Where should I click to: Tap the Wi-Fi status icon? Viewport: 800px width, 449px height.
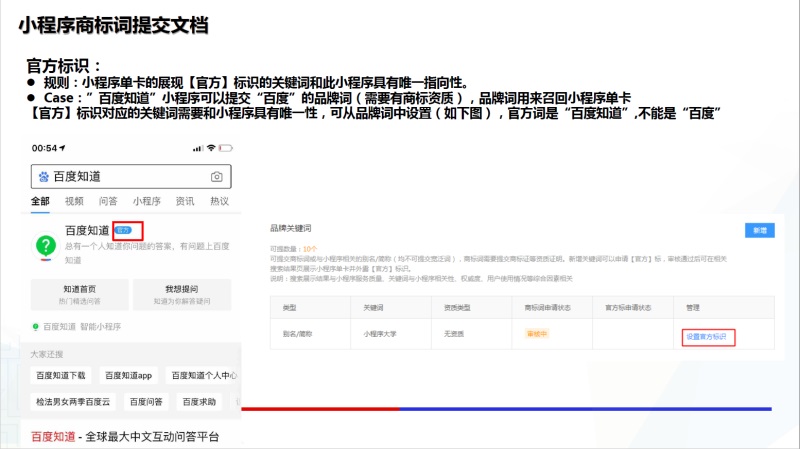click(x=211, y=148)
